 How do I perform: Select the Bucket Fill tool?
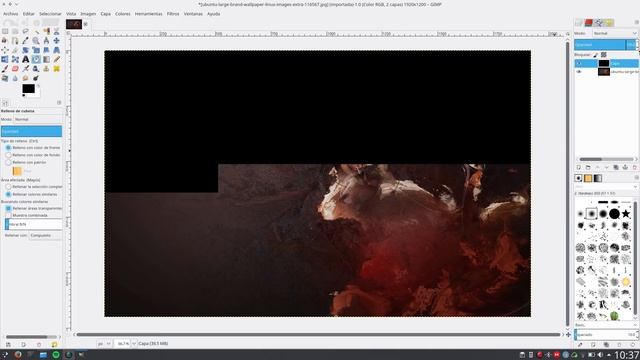pyautogui.click(x=36, y=59)
